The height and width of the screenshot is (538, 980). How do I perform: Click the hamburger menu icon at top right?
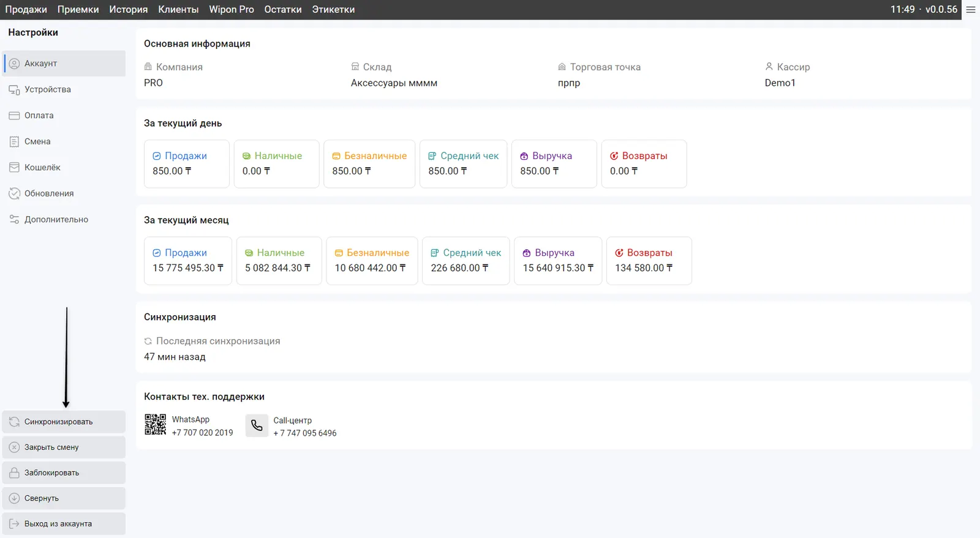[971, 10]
